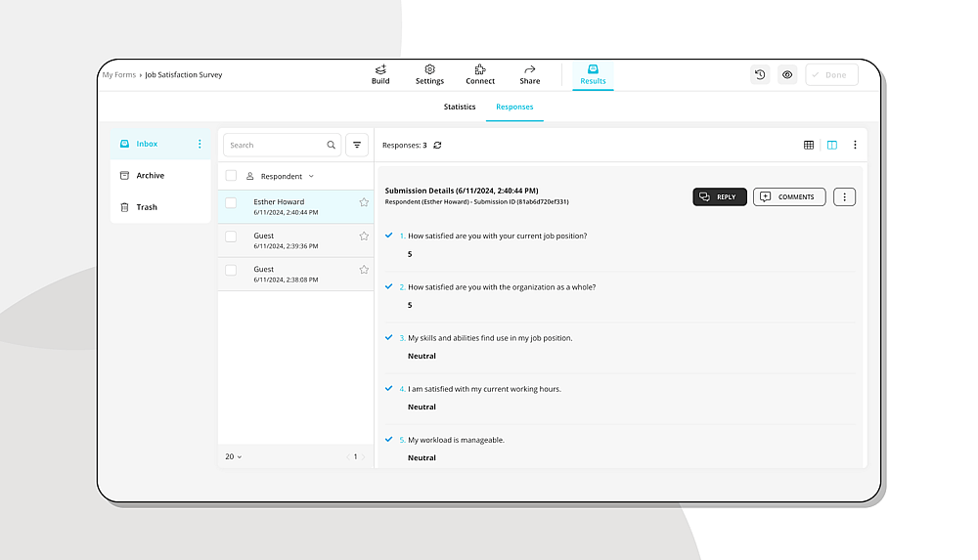This screenshot has height=560, width=978.
Task: Switch to table grid view
Action: [809, 145]
